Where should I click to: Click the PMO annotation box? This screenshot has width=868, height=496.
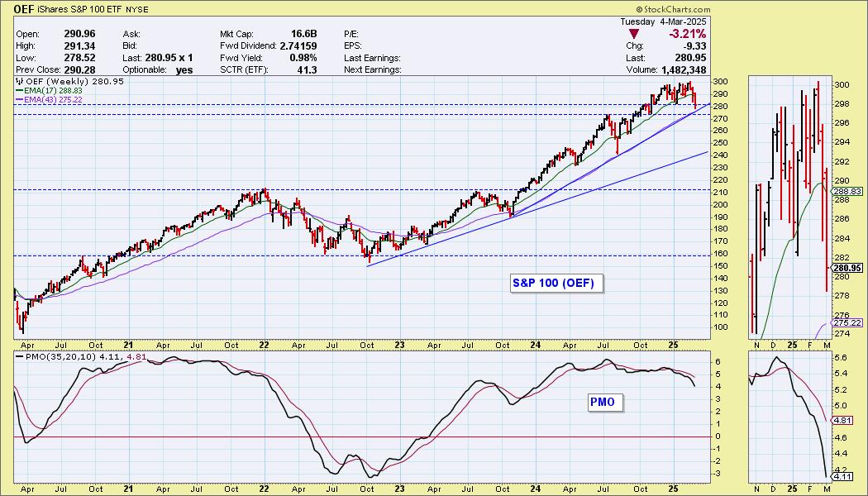(x=604, y=402)
